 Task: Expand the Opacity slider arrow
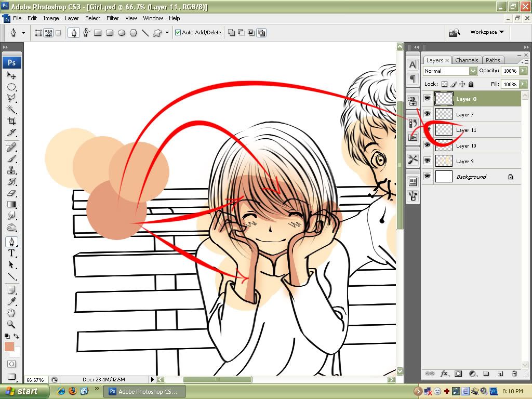pos(523,71)
